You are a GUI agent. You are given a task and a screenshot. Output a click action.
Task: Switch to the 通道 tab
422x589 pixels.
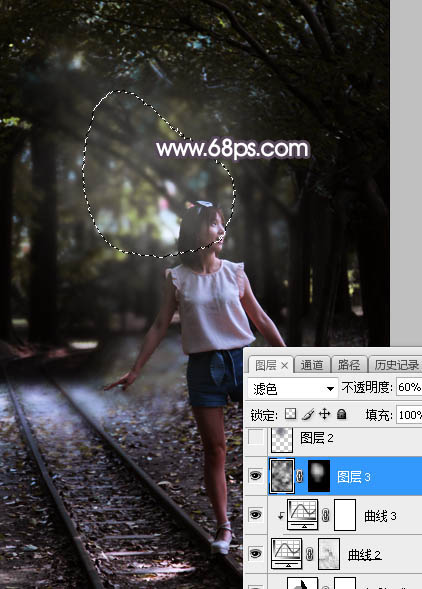(312, 365)
